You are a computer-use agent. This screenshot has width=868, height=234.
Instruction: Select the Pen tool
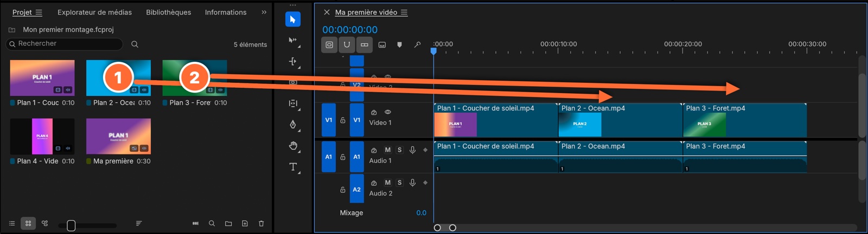[293, 125]
